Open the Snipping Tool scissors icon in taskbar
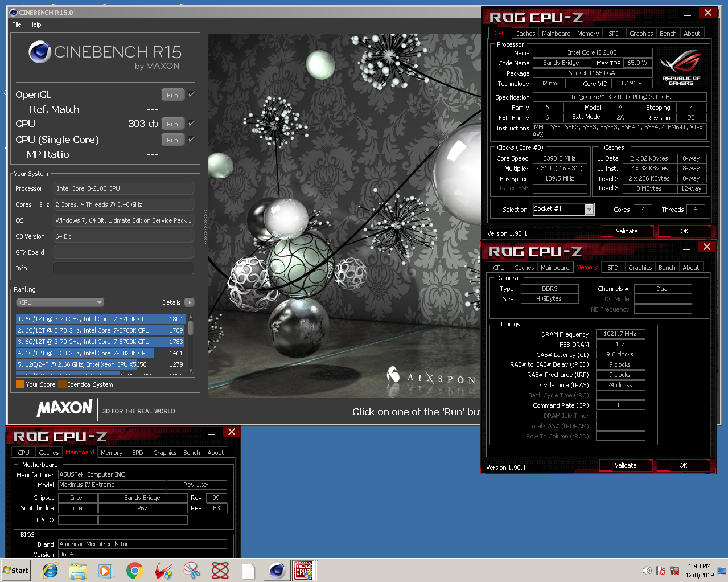 pos(192,571)
